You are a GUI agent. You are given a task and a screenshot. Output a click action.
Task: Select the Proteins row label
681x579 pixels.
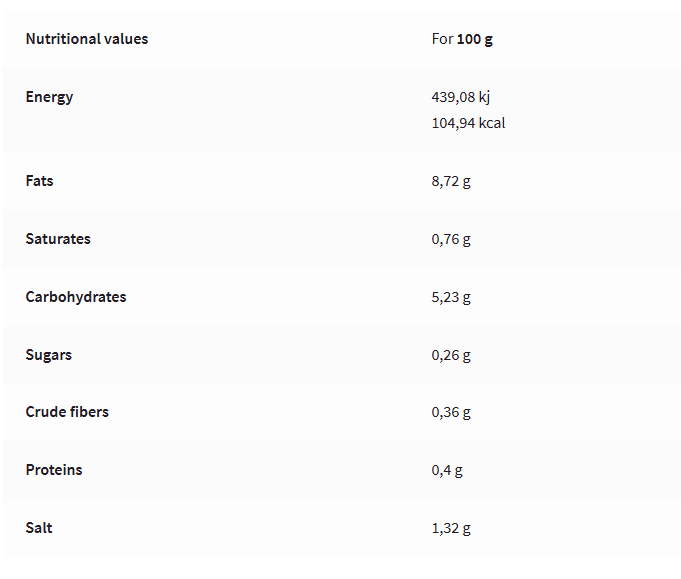tap(54, 470)
